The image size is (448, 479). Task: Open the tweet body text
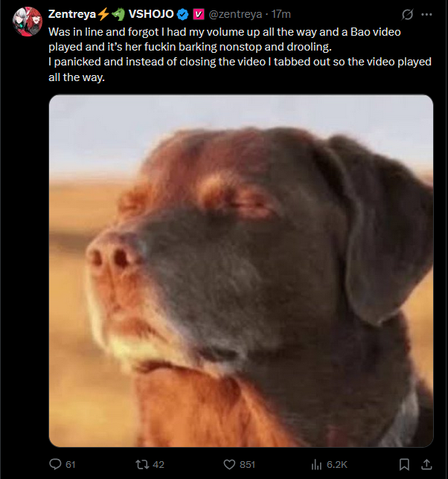click(x=240, y=54)
